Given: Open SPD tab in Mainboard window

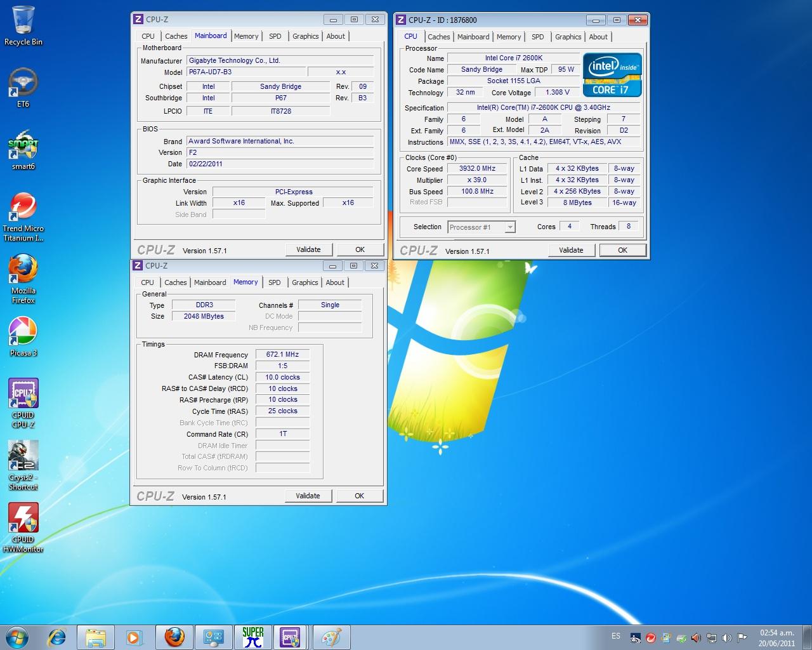Looking at the screenshot, I should coord(275,36).
